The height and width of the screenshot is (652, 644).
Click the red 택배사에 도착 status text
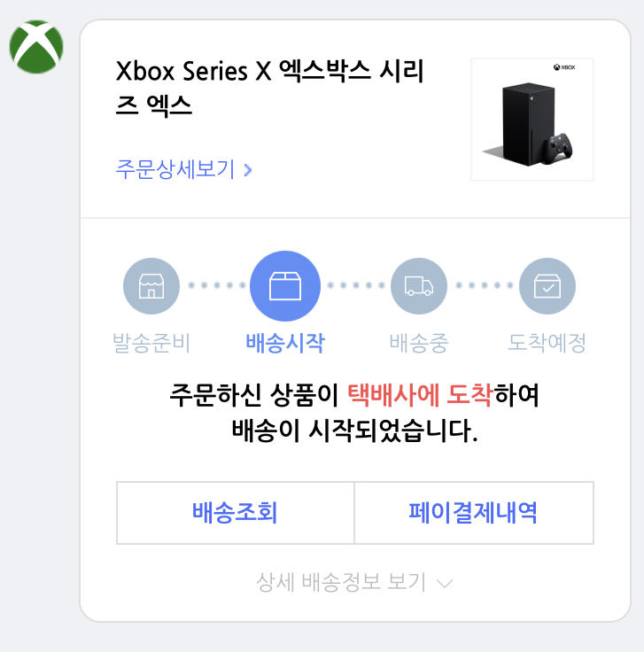pyautogui.click(x=421, y=395)
